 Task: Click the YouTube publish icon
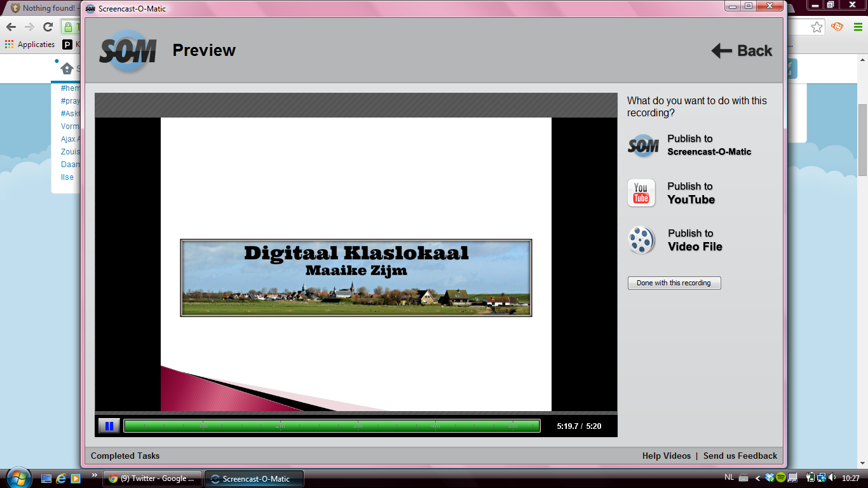pyautogui.click(x=641, y=193)
